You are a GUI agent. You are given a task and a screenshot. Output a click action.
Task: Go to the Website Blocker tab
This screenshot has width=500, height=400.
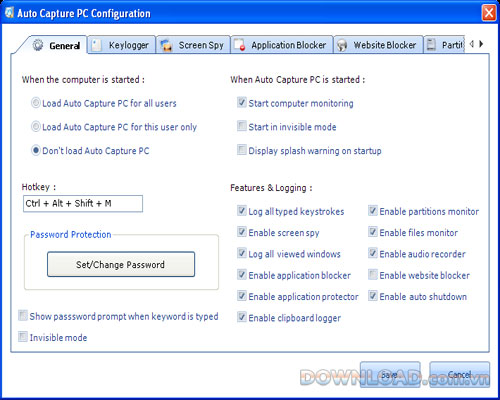pyautogui.click(x=378, y=45)
